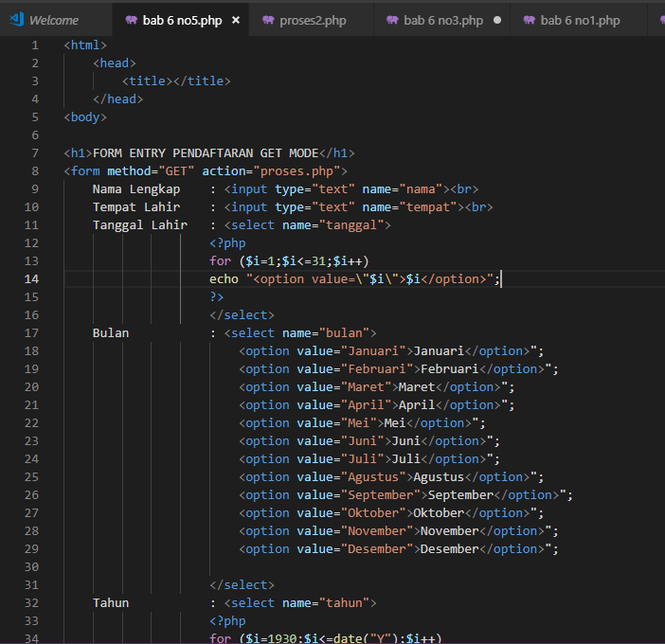Click select name="tahun" tag
The width and height of the screenshot is (665, 644).
pyautogui.click(x=300, y=603)
